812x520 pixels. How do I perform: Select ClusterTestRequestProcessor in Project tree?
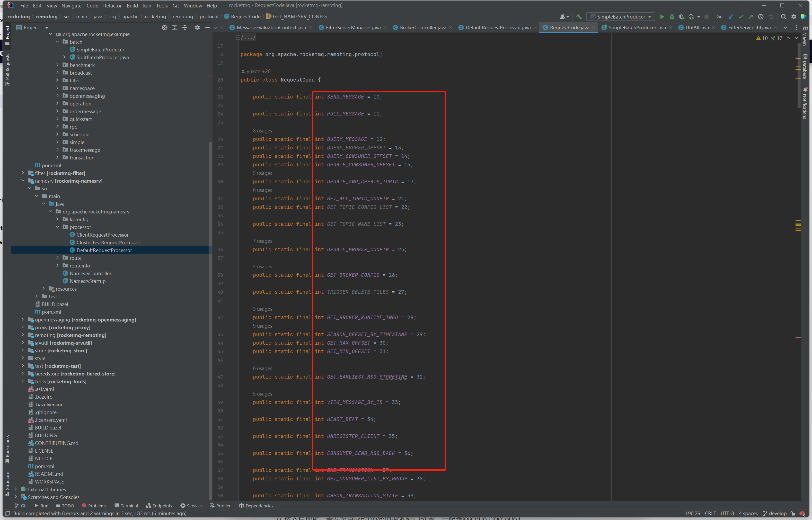(108, 243)
